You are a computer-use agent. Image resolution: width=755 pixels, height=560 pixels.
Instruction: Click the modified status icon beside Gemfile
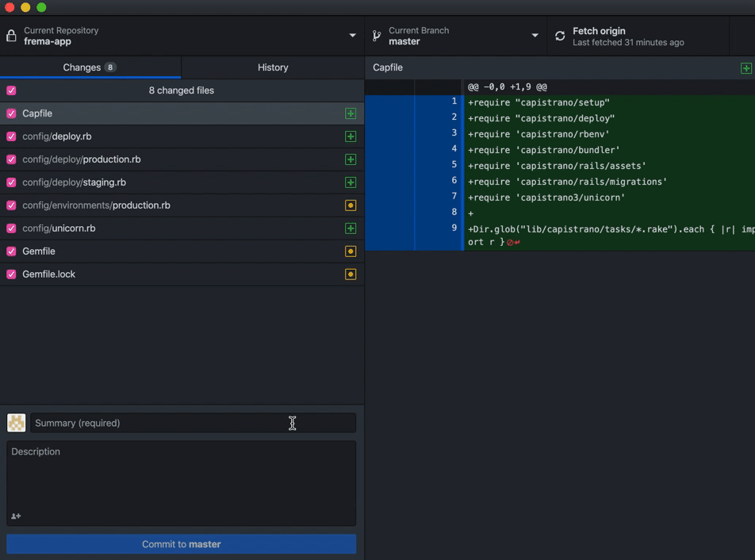(351, 251)
